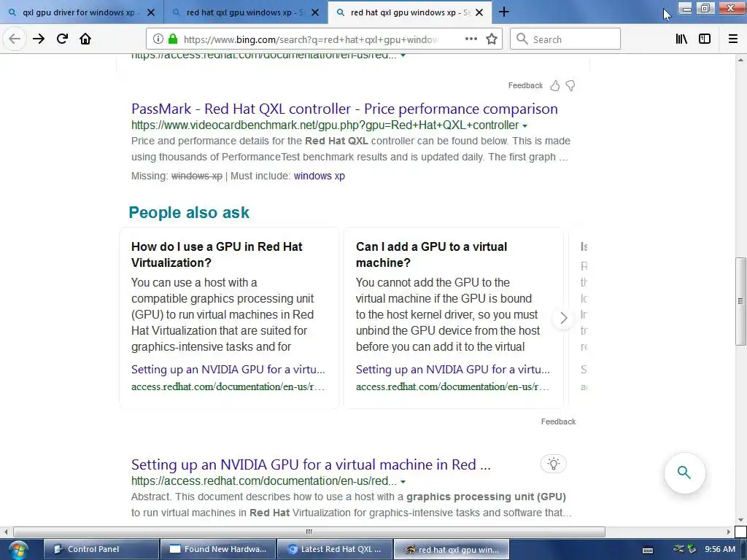Close the 'qxl gpu driver for windows xp' tab
The width and height of the screenshot is (747, 560).
[151, 12]
